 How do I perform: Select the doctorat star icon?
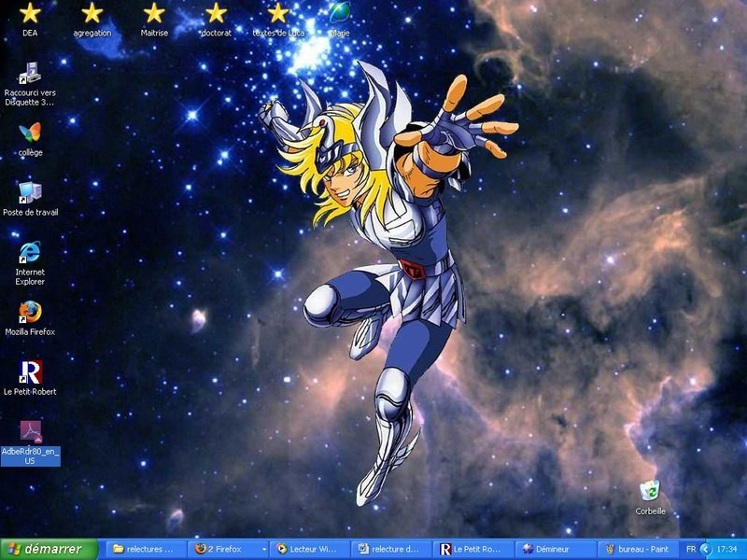(216, 13)
